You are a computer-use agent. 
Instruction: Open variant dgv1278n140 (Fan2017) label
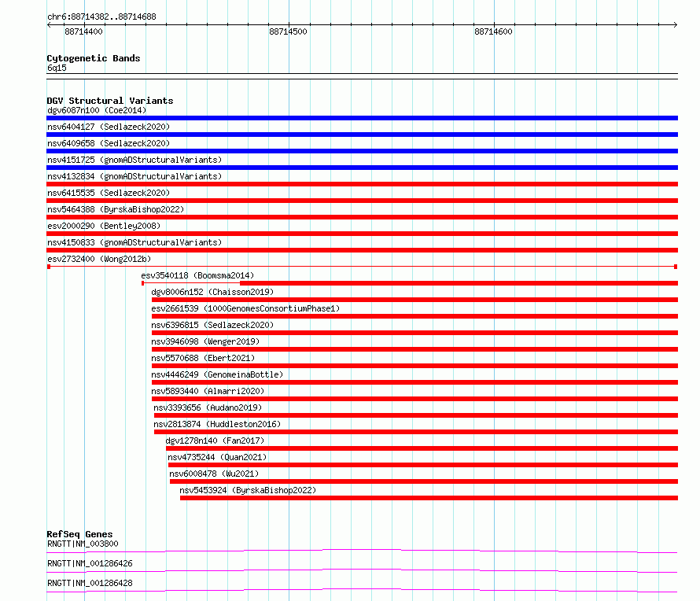[x=215, y=441]
